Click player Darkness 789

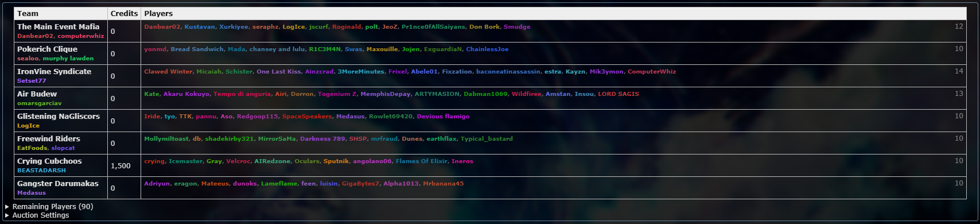pos(322,139)
